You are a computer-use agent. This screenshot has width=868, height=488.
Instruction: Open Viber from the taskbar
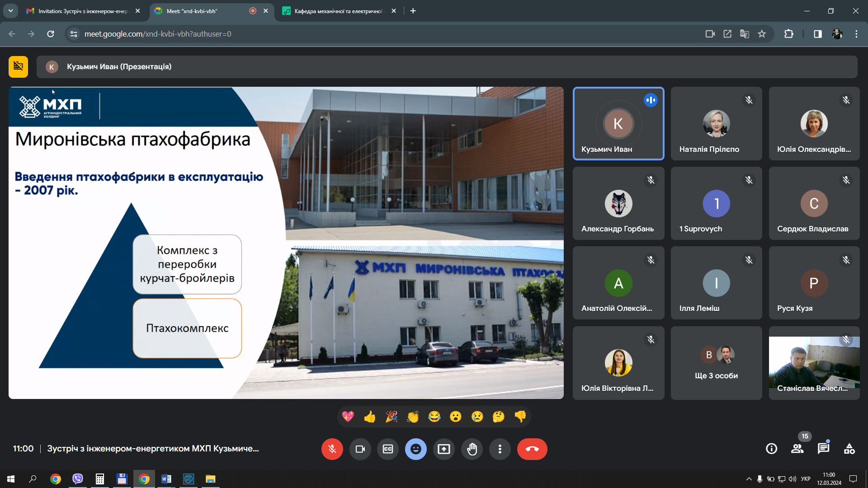[x=78, y=479]
